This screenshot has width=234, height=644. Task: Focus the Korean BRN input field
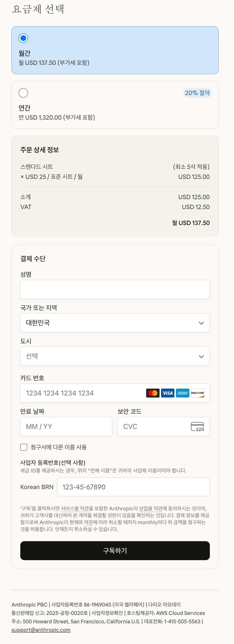pos(133,487)
